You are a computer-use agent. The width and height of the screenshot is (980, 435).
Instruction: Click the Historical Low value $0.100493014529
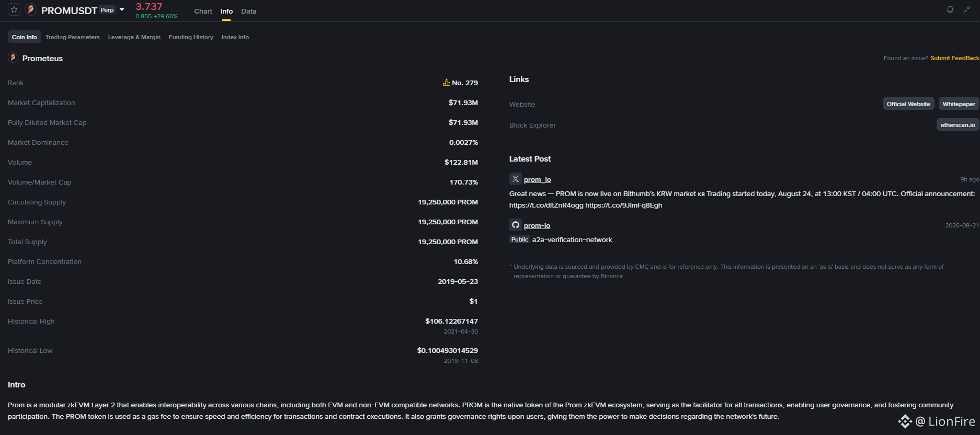tap(447, 350)
